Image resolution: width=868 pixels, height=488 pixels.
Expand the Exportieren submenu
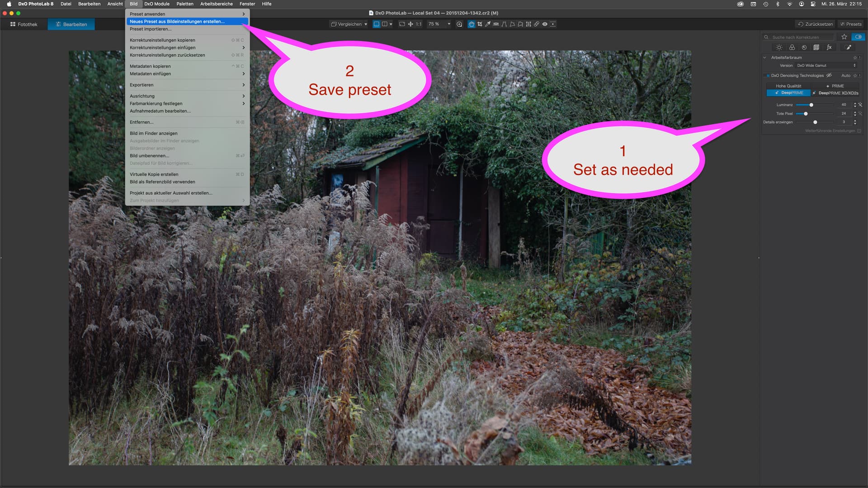coord(187,85)
